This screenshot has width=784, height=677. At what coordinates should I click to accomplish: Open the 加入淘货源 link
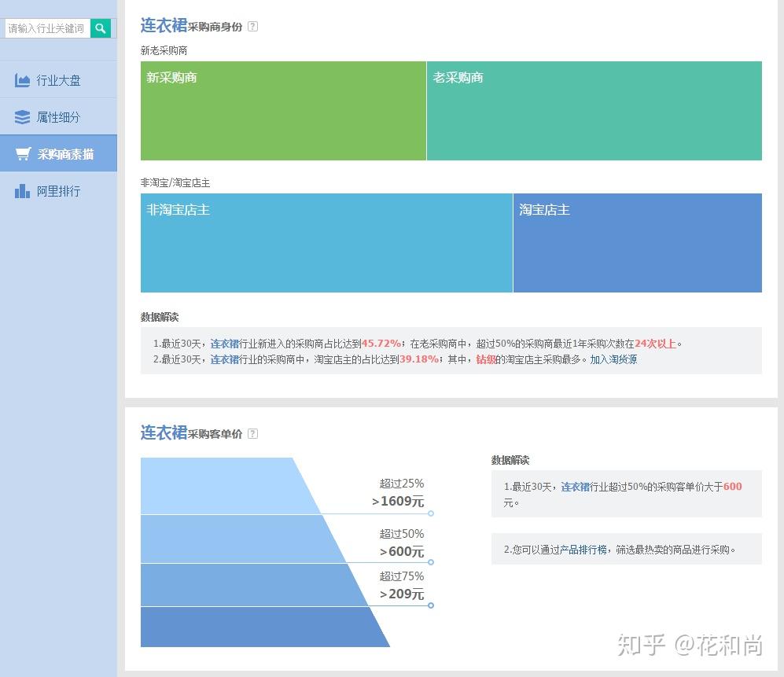pyautogui.click(x=613, y=359)
